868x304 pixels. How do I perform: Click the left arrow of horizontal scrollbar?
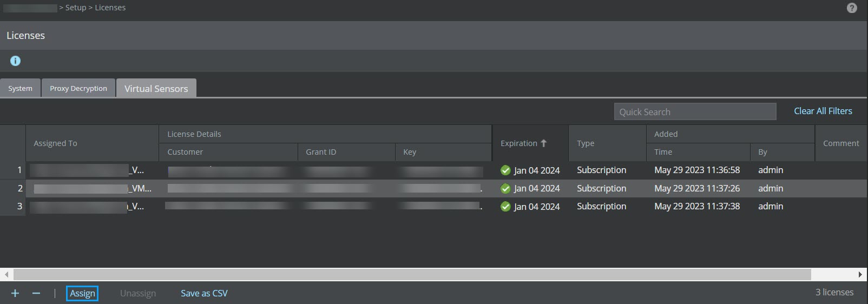[x=6, y=274]
